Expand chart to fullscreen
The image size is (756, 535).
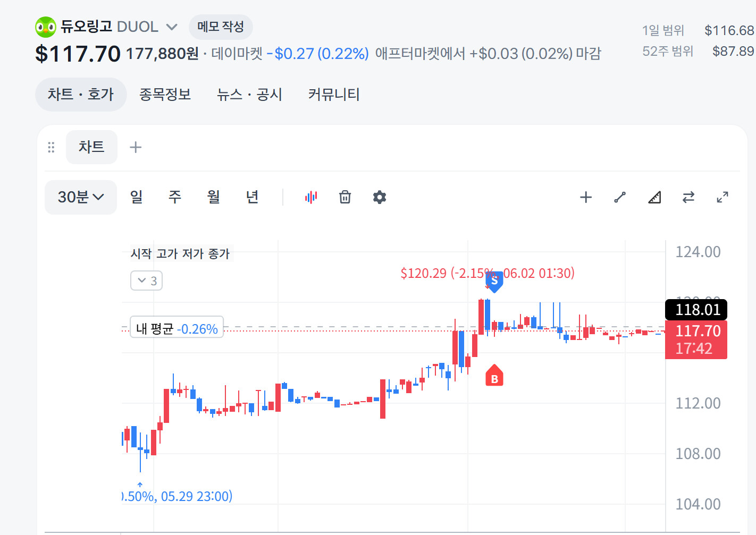(723, 197)
